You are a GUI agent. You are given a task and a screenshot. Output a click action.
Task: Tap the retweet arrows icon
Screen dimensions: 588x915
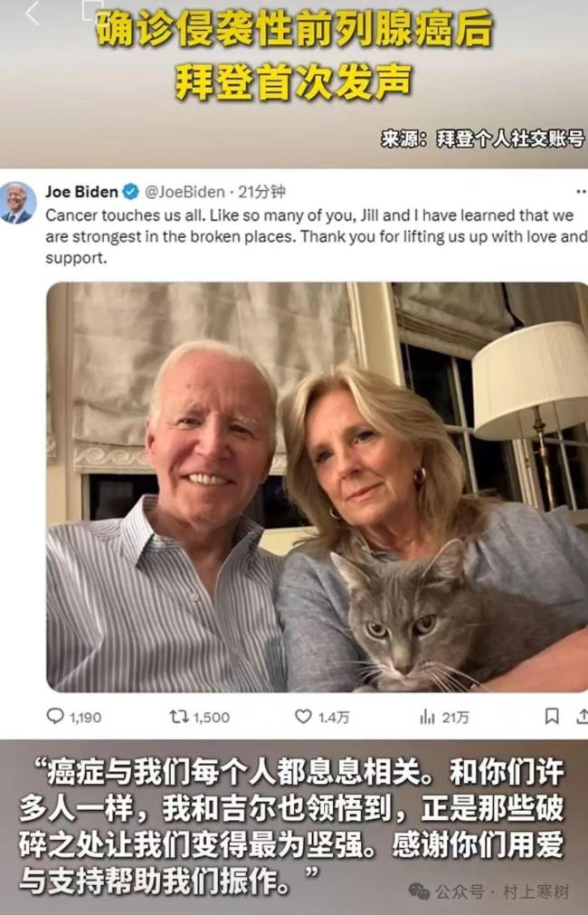pos(178,716)
